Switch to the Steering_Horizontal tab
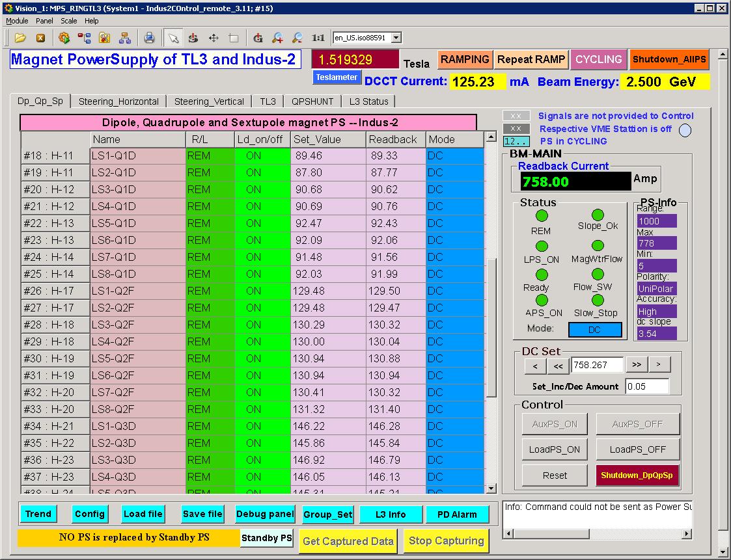 point(118,101)
